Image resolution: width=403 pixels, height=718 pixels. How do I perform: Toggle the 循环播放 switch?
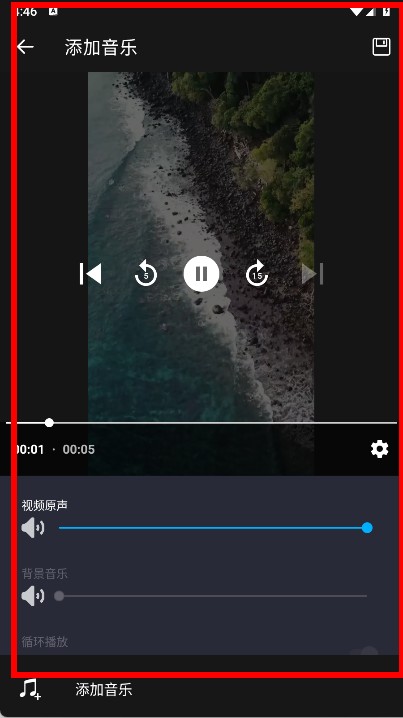(366, 650)
